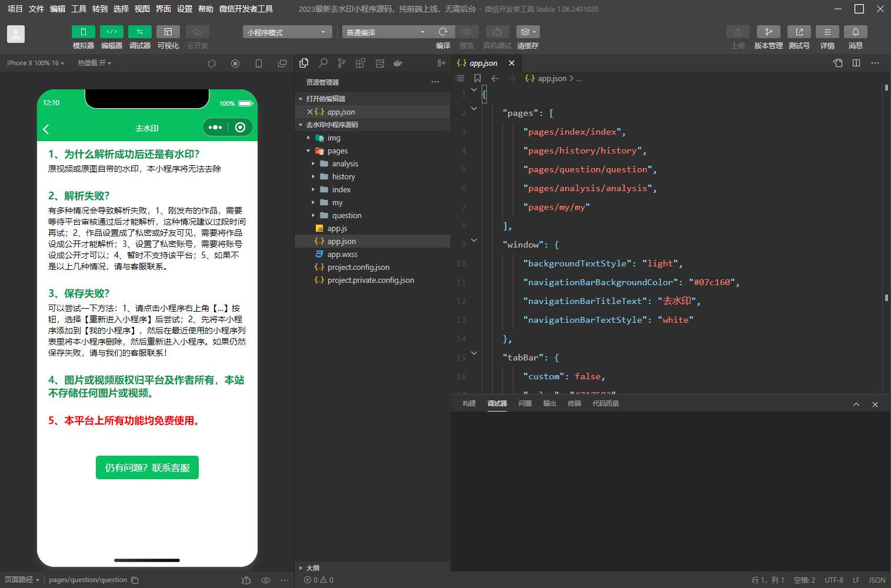
Task: Open the Docker whale icon
Action: [398, 63]
